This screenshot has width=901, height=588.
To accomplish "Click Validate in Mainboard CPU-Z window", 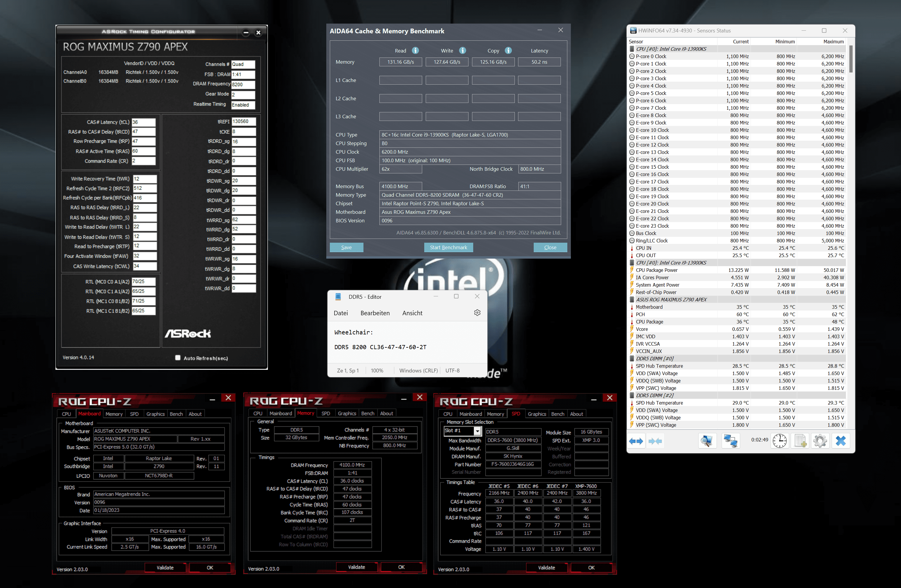I will click(165, 568).
